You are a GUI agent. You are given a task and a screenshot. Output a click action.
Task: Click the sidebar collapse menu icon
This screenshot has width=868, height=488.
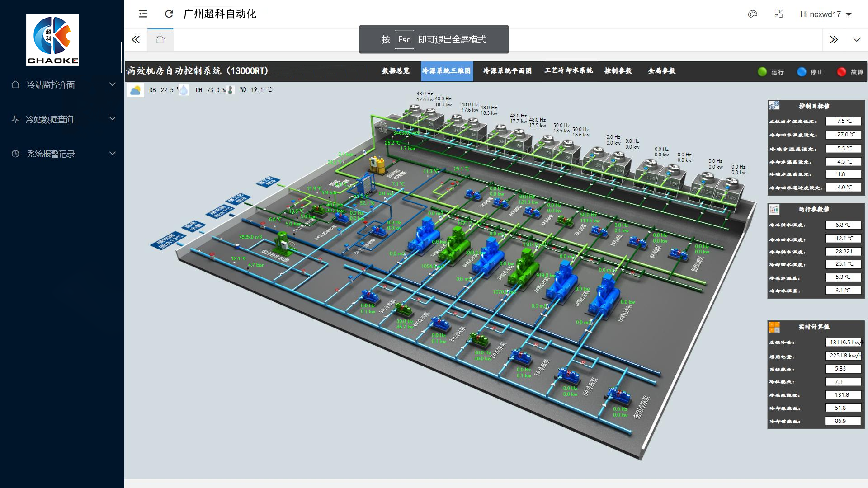143,14
